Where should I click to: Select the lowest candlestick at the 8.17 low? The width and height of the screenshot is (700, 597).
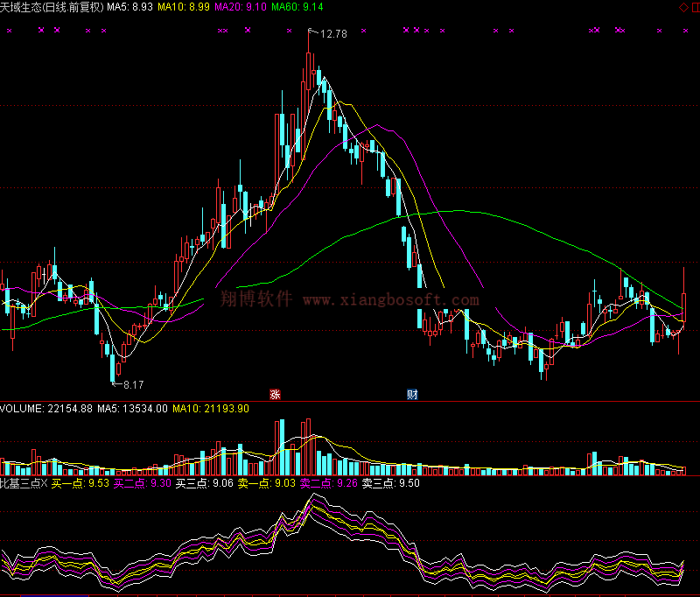pos(113,368)
